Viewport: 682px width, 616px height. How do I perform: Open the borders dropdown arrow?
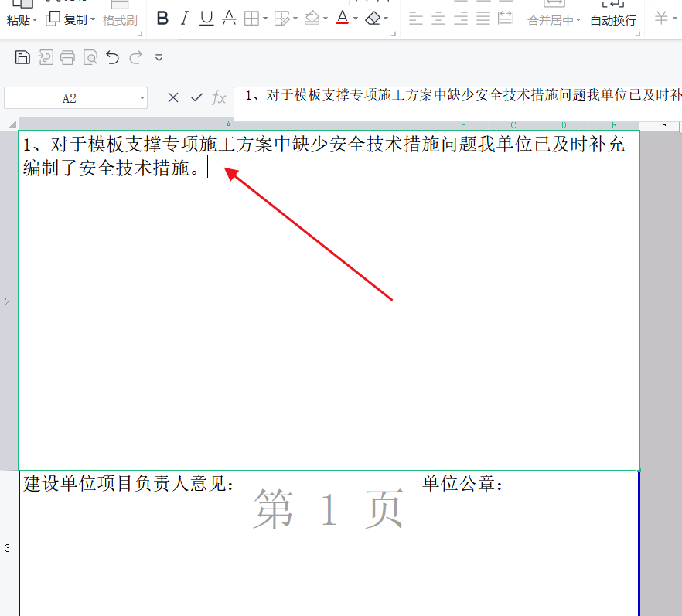click(x=265, y=19)
